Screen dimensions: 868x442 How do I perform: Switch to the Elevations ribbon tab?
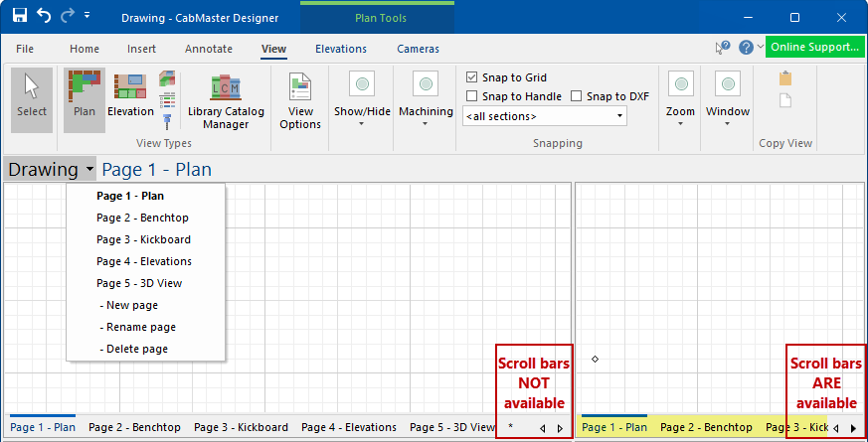(341, 49)
